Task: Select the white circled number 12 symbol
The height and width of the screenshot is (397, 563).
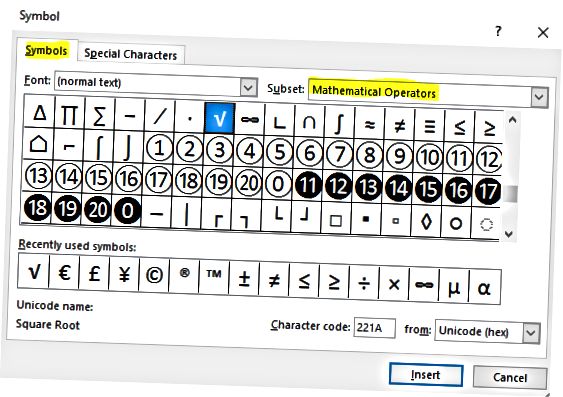Action: 489,159
